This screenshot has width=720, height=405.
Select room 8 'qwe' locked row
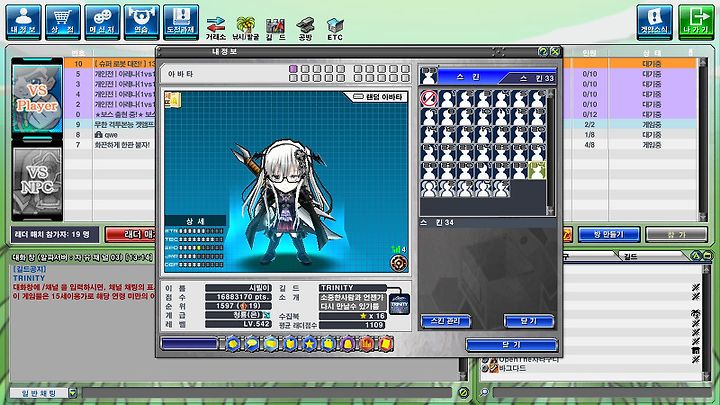click(109, 135)
